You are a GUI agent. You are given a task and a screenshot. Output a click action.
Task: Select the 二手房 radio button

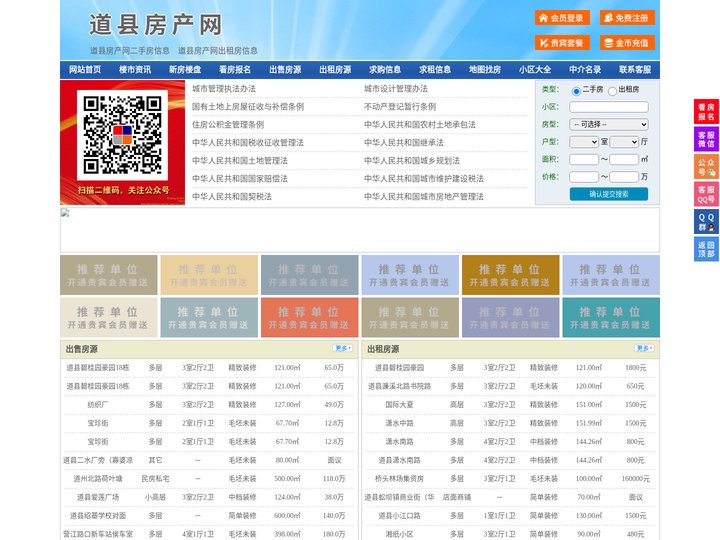click(x=576, y=91)
